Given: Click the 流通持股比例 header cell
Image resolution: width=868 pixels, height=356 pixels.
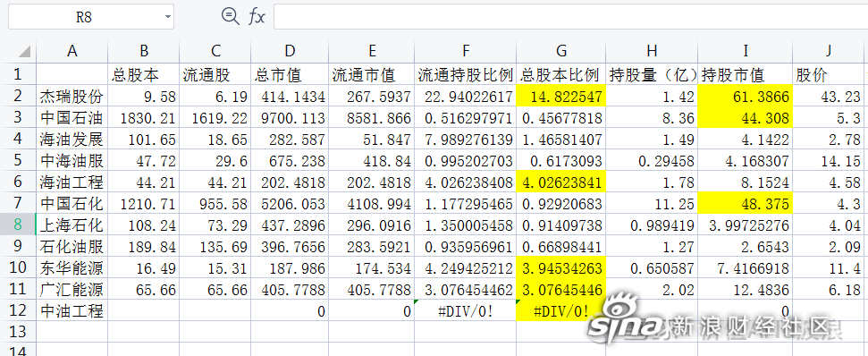Looking at the screenshot, I should pyautogui.click(x=466, y=74).
